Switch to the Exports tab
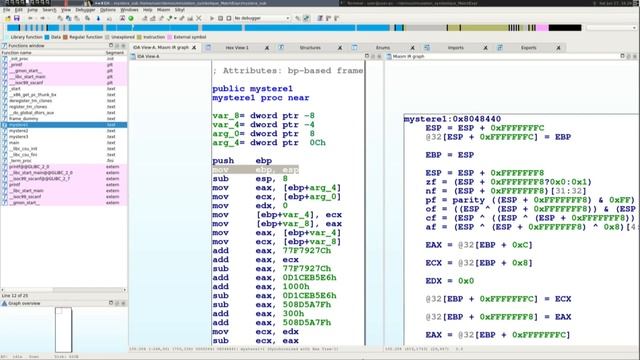640x360 pixels. (528, 48)
